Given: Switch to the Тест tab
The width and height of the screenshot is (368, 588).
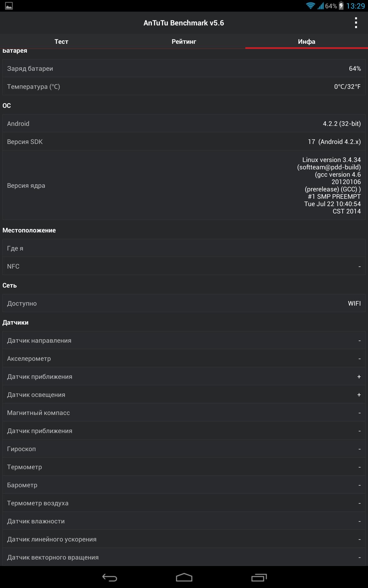Looking at the screenshot, I should pyautogui.click(x=61, y=42).
